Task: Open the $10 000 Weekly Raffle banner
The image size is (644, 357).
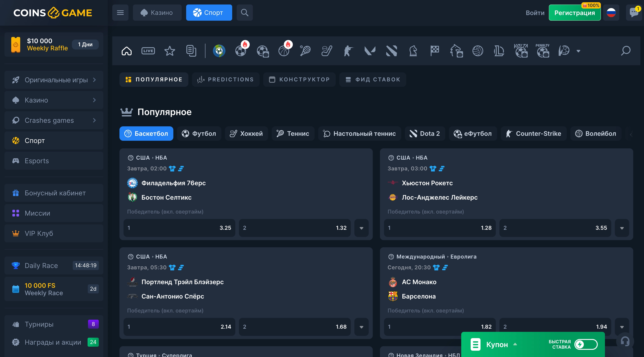Action: [x=54, y=44]
